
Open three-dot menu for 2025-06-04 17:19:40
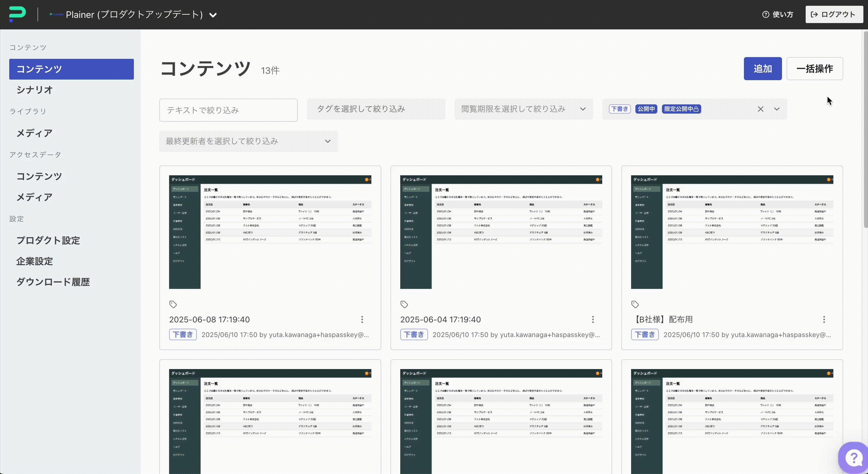tap(593, 319)
